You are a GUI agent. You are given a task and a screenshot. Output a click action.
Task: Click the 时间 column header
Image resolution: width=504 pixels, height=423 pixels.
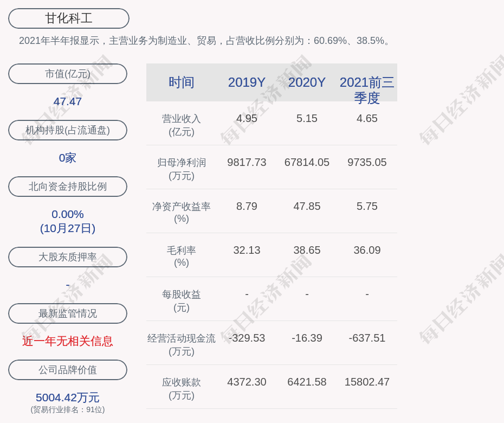182,82
